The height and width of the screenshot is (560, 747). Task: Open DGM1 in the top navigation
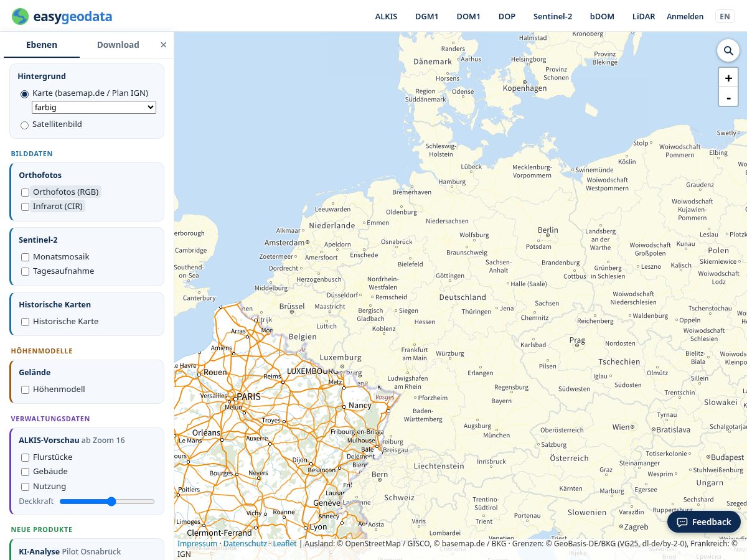click(x=427, y=17)
